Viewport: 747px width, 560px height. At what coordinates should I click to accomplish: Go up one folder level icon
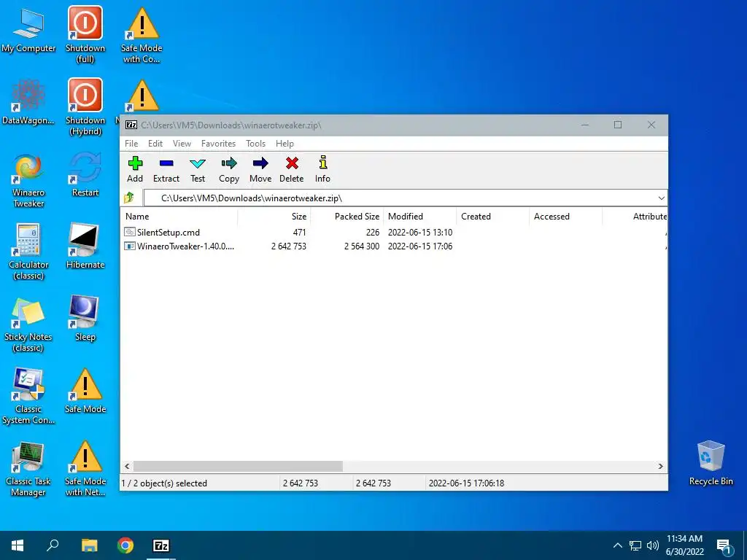pos(129,198)
